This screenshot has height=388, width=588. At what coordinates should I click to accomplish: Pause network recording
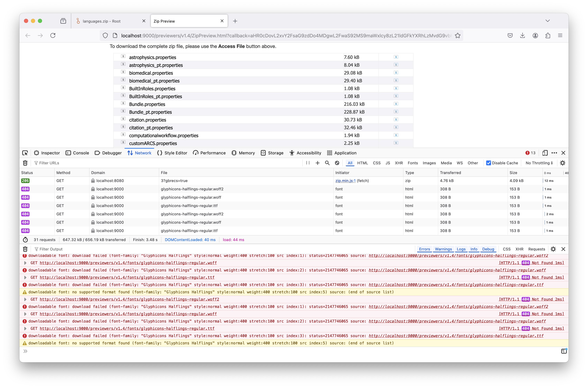(x=308, y=163)
